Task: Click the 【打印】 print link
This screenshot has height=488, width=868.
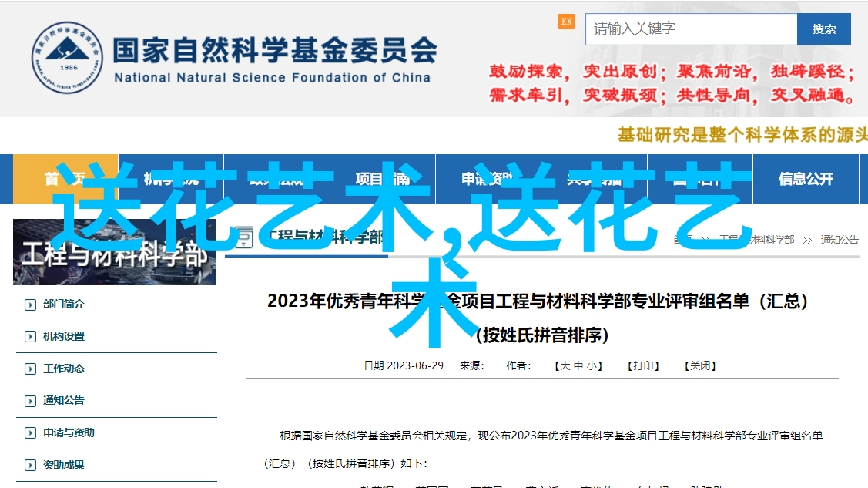Action: click(x=642, y=365)
